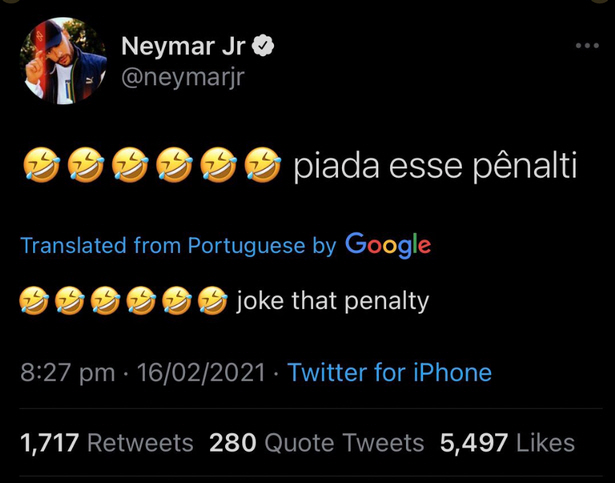
Task: Open the Neymar Jr display name
Action: tap(183, 46)
